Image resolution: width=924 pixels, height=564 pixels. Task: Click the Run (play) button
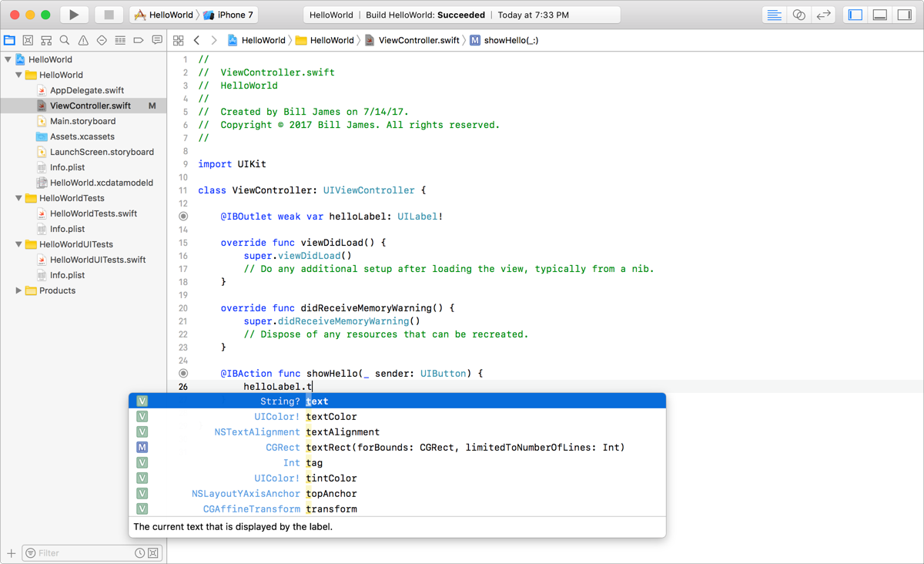[x=74, y=15]
